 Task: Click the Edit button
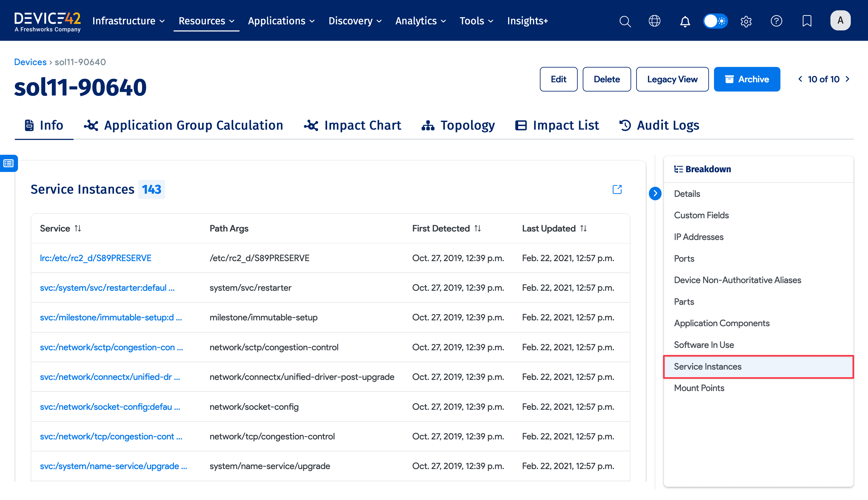[x=559, y=79]
